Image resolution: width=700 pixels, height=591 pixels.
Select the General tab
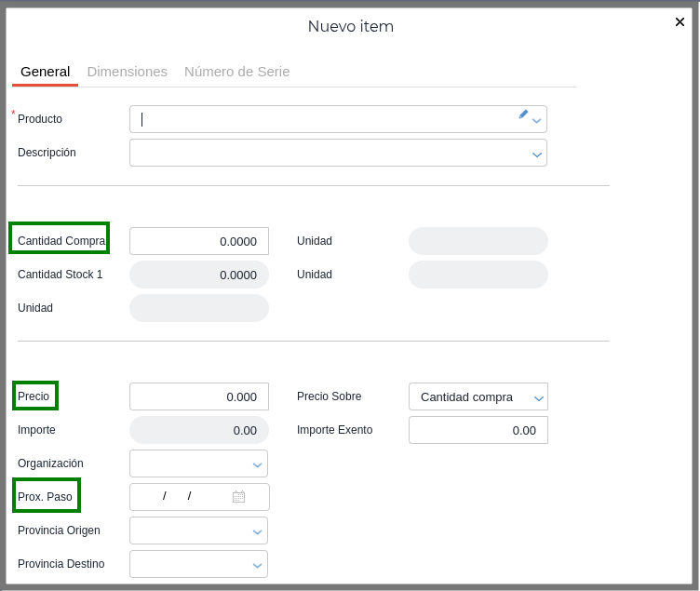pyautogui.click(x=46, y=72)
